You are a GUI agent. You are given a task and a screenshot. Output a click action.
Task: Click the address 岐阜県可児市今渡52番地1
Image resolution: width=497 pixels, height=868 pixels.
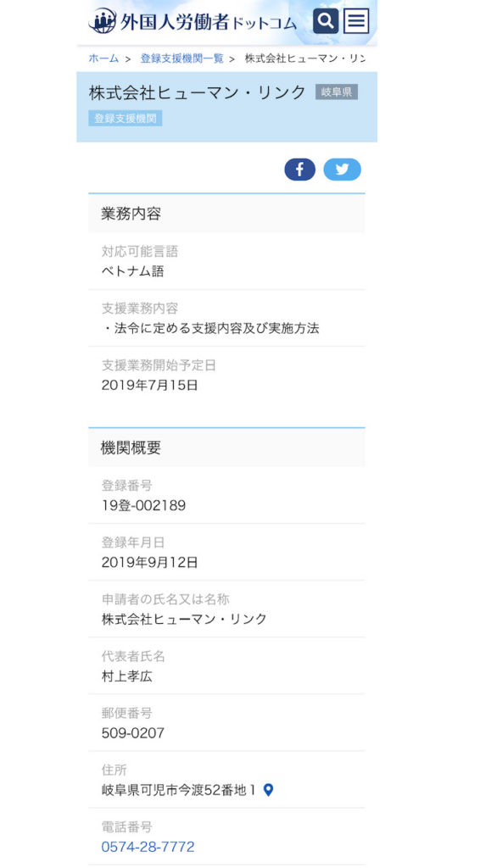[x=178, y=790]
